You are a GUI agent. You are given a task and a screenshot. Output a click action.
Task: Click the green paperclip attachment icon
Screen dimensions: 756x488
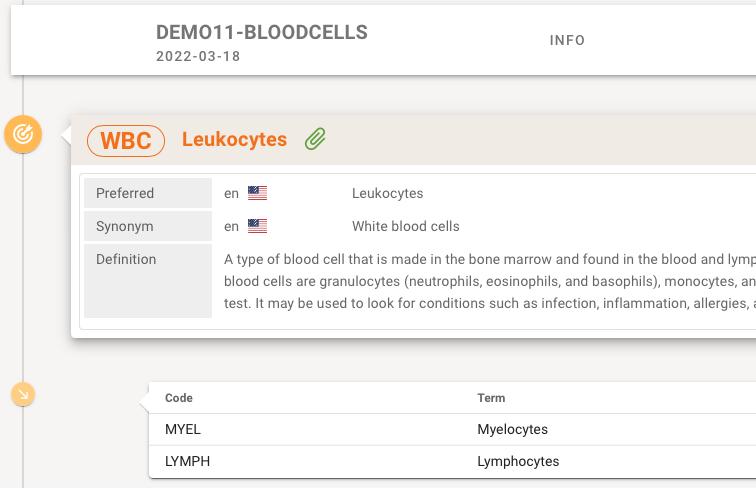coord(315,140)
